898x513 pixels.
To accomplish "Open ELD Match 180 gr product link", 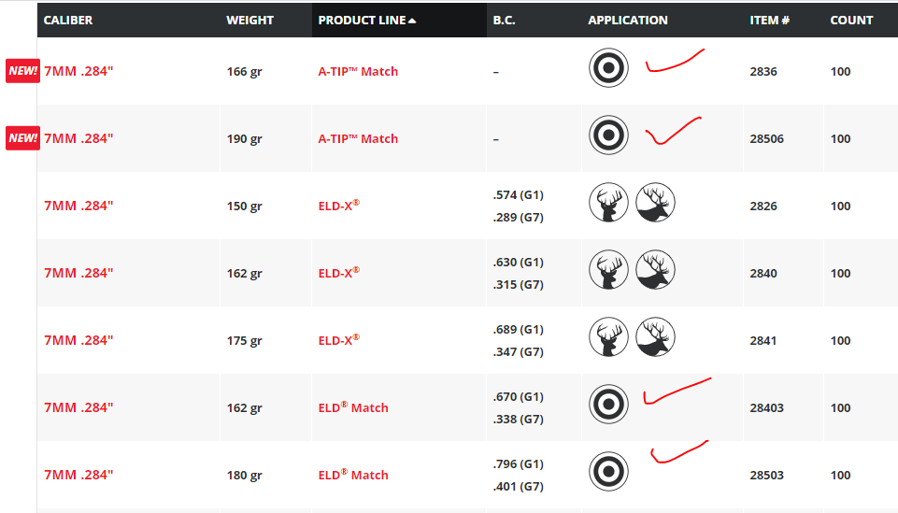I will tap(353, 474).
